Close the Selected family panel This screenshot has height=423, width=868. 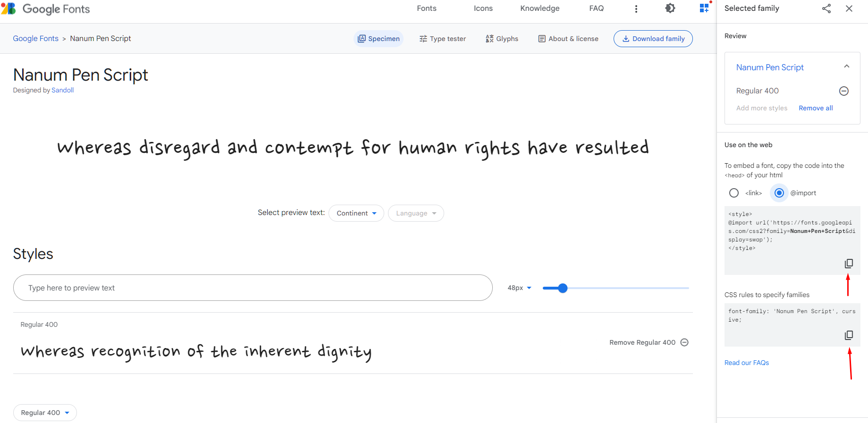[x=849, y=8]
